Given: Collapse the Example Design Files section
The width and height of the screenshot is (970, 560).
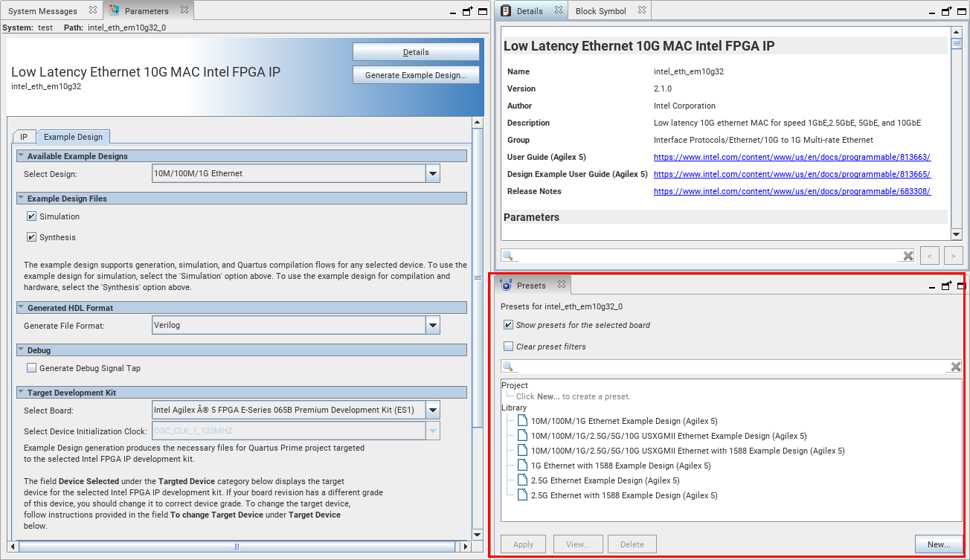Looking at the screenshot, I should click(21, 199).
